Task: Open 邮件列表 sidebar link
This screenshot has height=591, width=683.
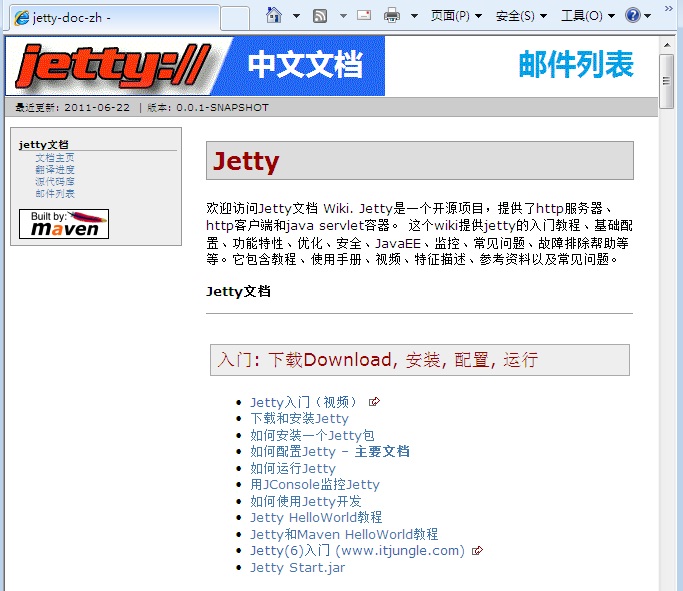Action: coord(55,193)
